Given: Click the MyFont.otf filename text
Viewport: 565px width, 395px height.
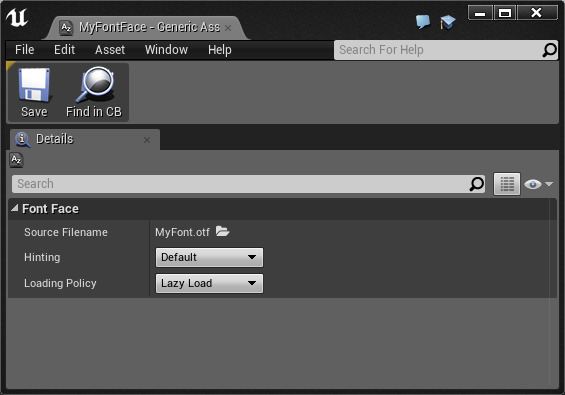Looking at the screenshot, I should pos(182,232).
